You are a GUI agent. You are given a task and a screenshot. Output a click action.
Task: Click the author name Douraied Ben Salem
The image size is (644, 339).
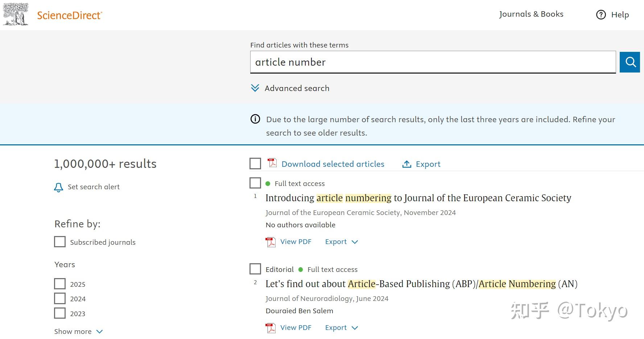click(299, 311)
